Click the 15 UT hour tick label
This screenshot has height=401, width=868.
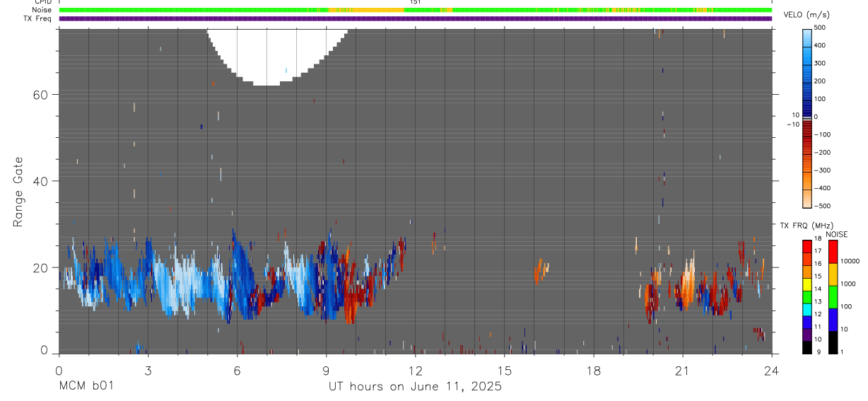coord(505,370)
